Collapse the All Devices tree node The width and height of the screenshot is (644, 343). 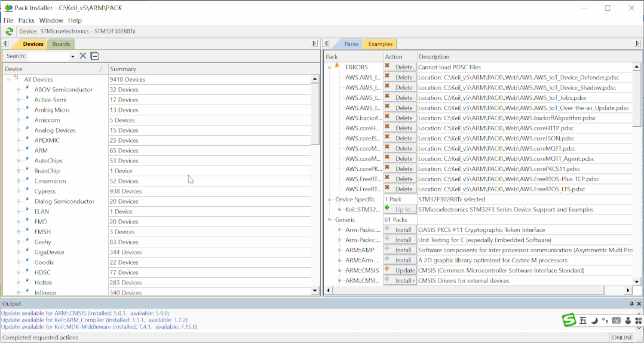click(8, 79)
